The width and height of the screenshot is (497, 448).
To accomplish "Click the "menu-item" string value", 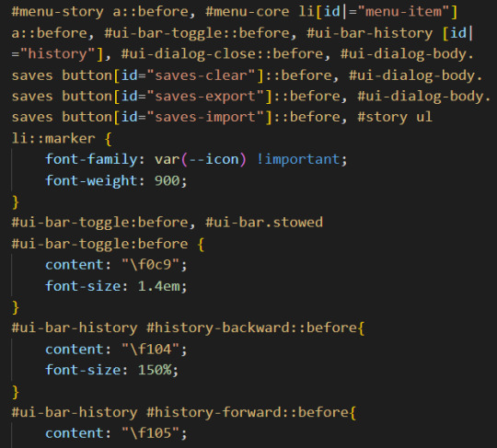I will point(403,12).
